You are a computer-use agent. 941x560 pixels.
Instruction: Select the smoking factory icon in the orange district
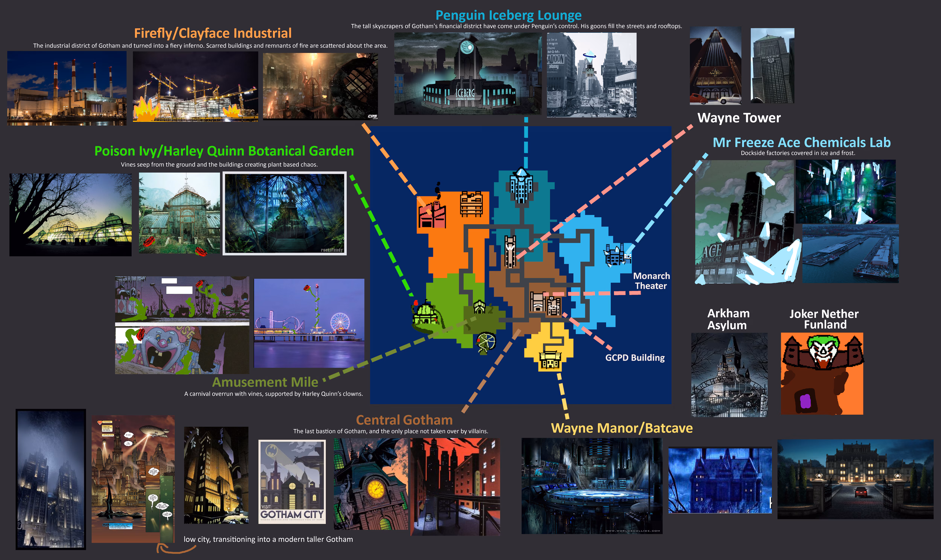pyautogui.click(x=432, y=206)
